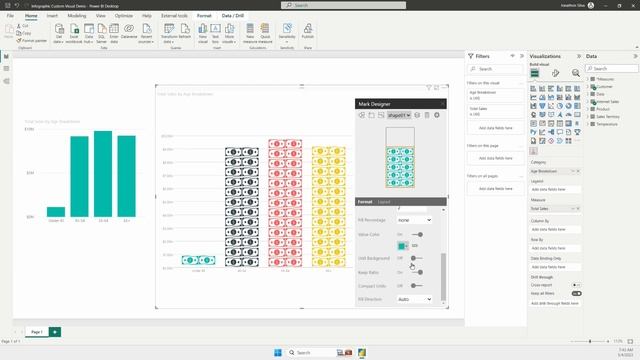Viewport: 640px width, 360px height.
Task: Click the delete trash icon in Mark Designer
Action: click(427, 115)
